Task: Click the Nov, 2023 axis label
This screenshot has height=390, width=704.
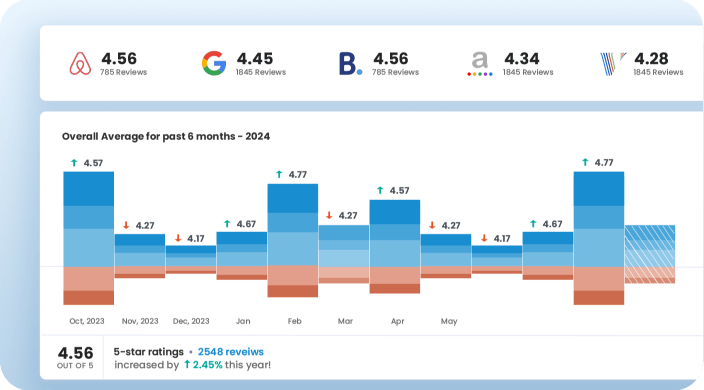Action: point(140,321)
